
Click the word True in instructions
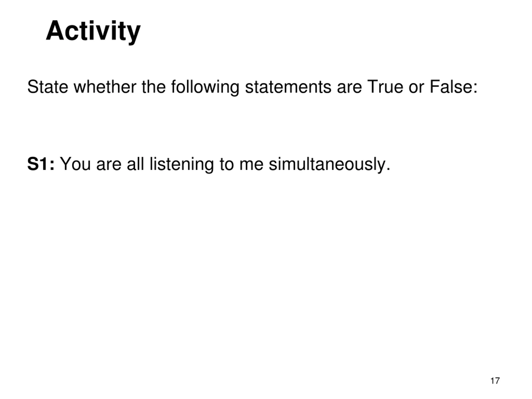[385, 87]
